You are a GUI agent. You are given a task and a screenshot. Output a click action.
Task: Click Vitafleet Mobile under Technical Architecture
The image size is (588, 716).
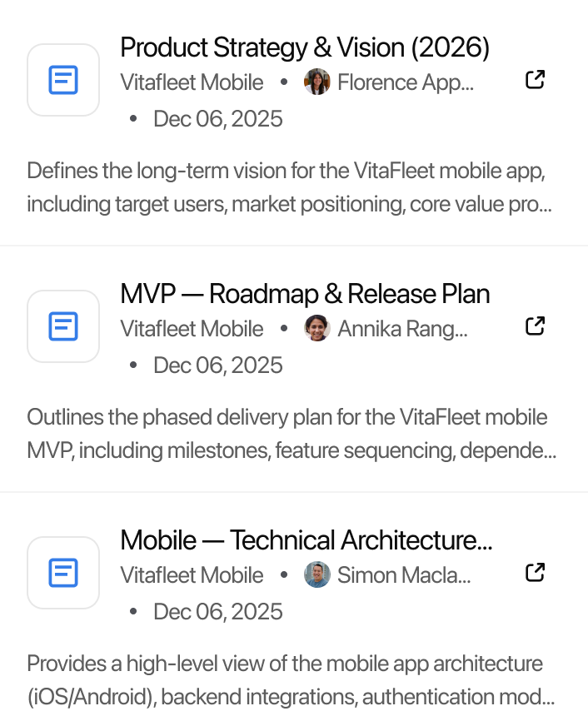point(192,575)
